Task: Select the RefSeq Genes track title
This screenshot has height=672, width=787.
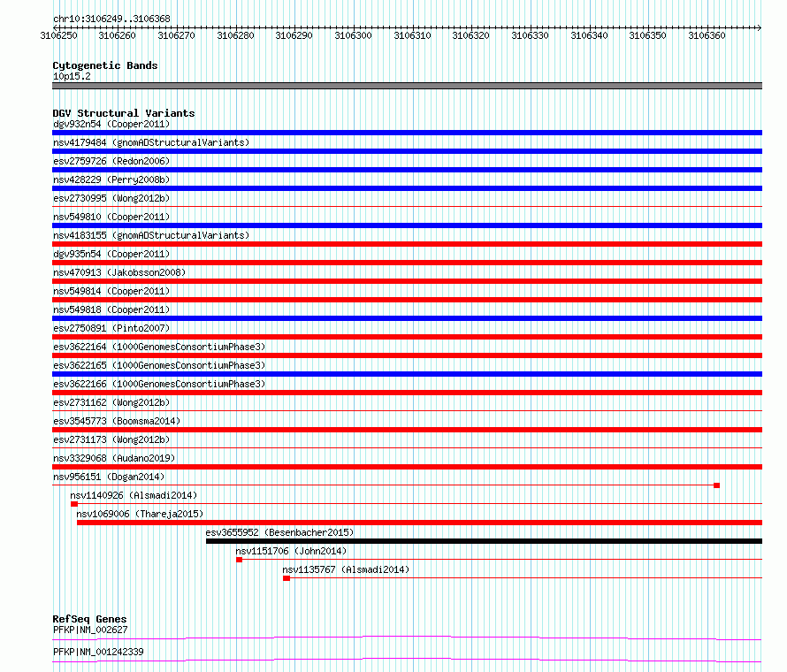Action: (x=89, y=619)
